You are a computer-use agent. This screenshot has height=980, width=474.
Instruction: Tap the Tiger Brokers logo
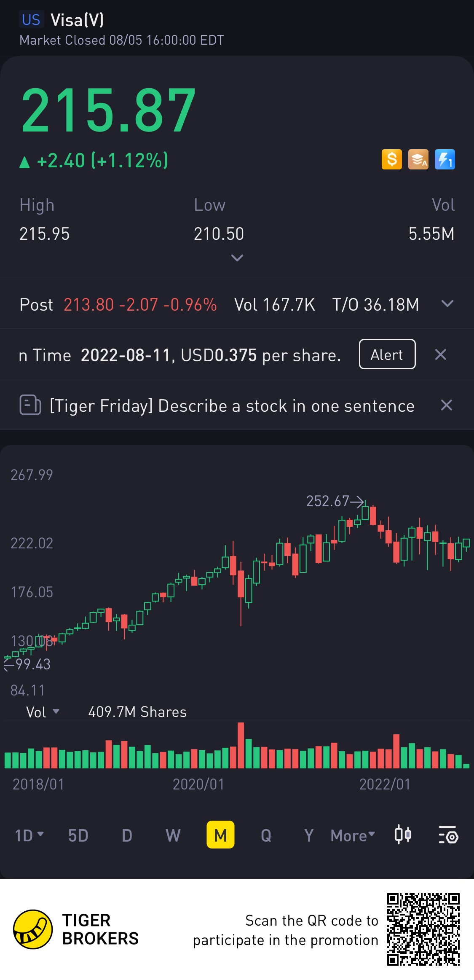[33, 929]
